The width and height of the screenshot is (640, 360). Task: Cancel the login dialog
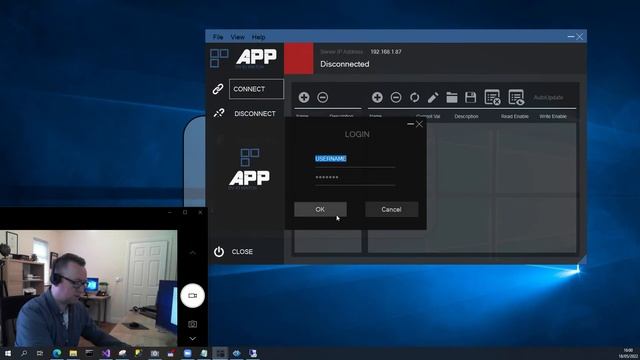pos(391,209)
